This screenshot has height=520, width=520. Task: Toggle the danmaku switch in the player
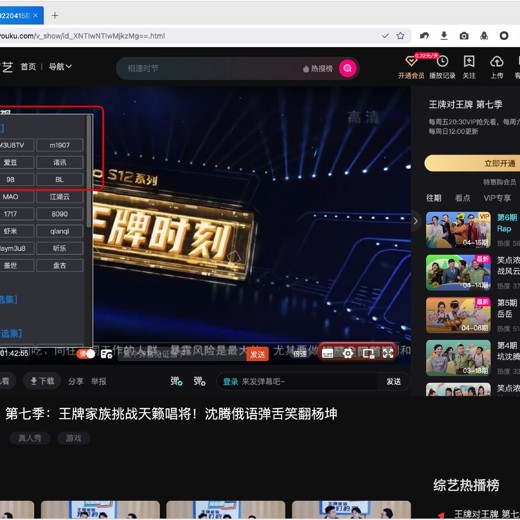click(x=86, y=354)
